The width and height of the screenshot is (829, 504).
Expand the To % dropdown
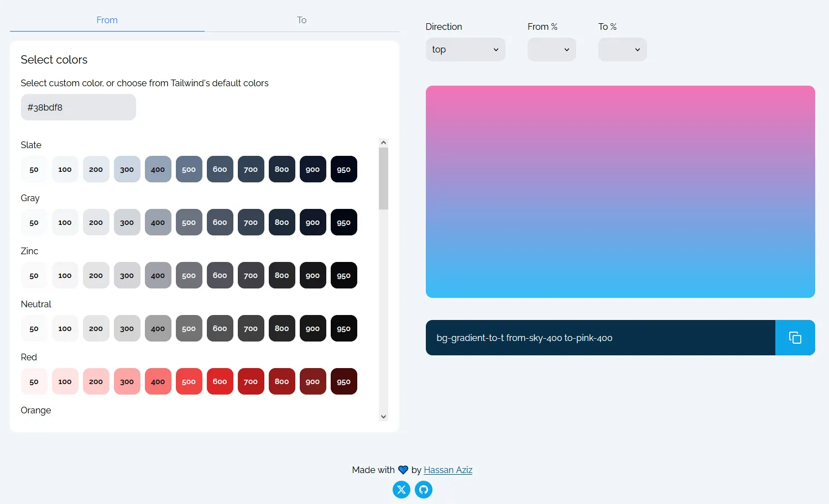tap(622, 50)
